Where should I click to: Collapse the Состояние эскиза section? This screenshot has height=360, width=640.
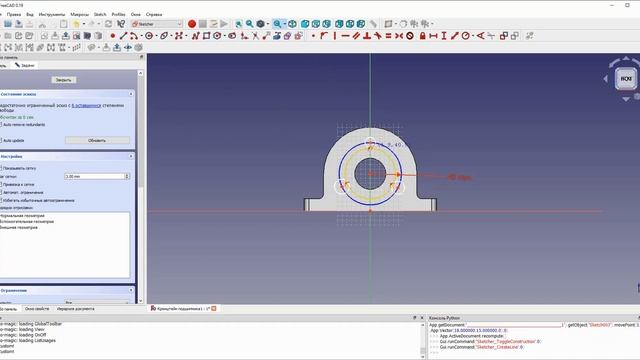coord(131,94)
